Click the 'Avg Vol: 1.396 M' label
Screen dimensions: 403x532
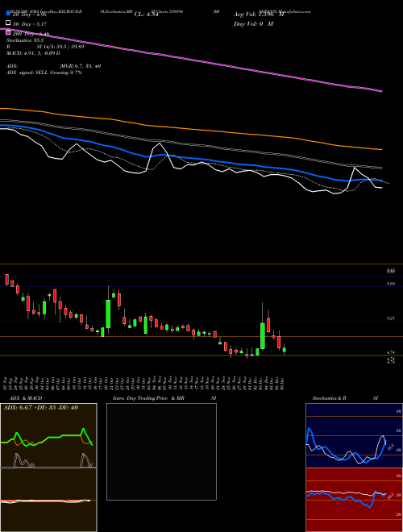(x=259, y=15)
